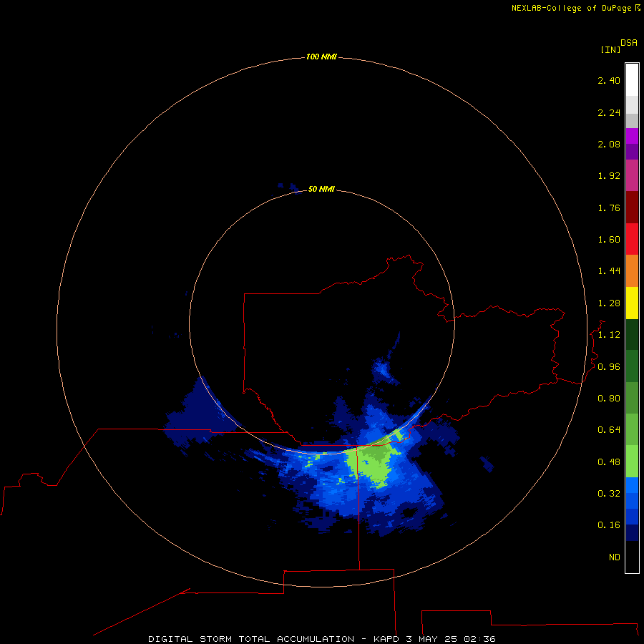
Task: Click the 0.32 legend value
Action: click(x=609, y=494)
